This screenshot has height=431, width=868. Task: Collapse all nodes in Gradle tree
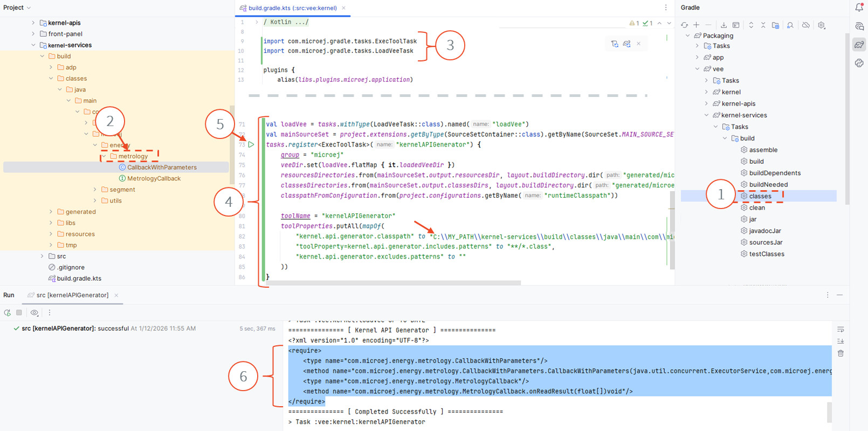click(763, 25)
